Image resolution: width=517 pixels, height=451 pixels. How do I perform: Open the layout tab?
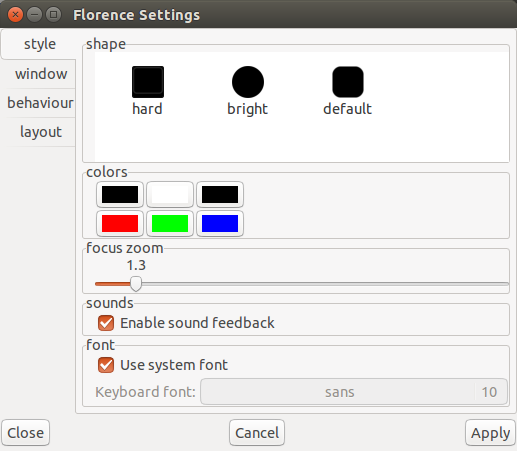[x=41, y=132]
